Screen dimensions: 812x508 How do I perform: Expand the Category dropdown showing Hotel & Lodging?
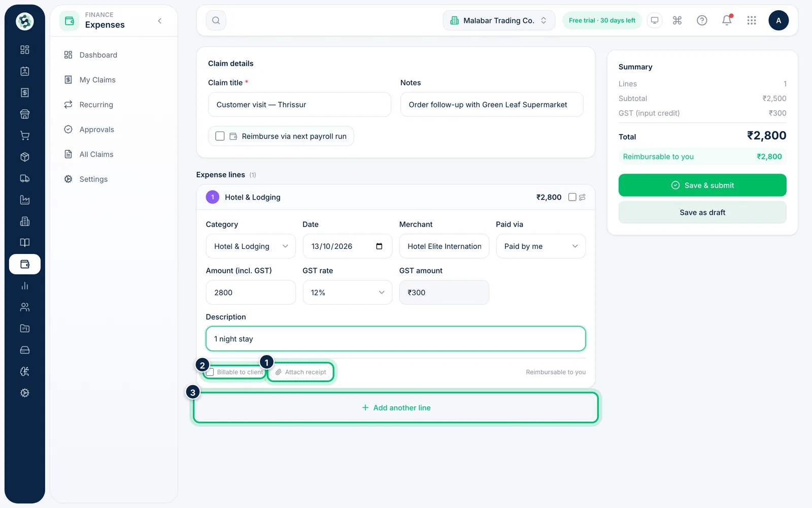251,246
